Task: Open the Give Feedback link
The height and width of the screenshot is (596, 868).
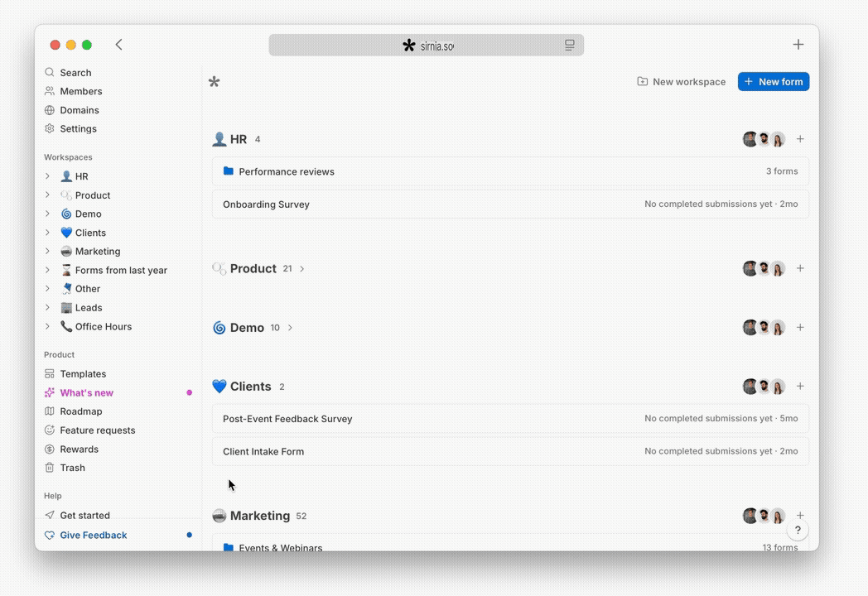Action: tap(93, 535)
